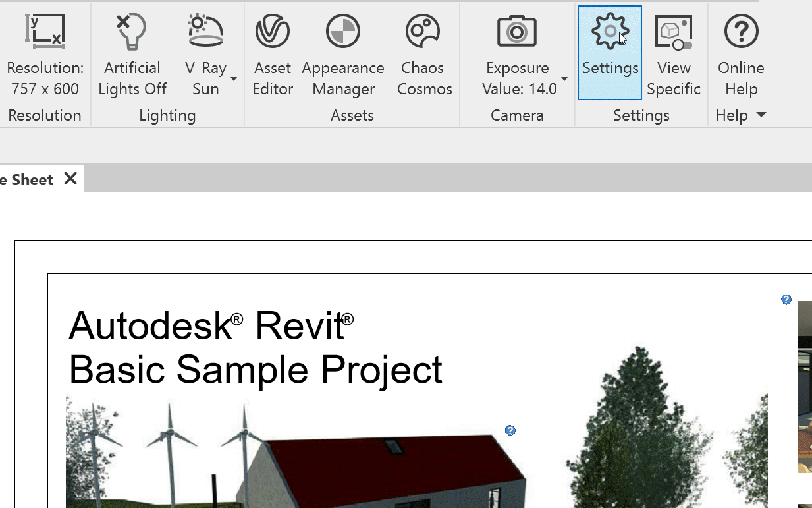Click help marker above red-roof house

coord(510,430)
